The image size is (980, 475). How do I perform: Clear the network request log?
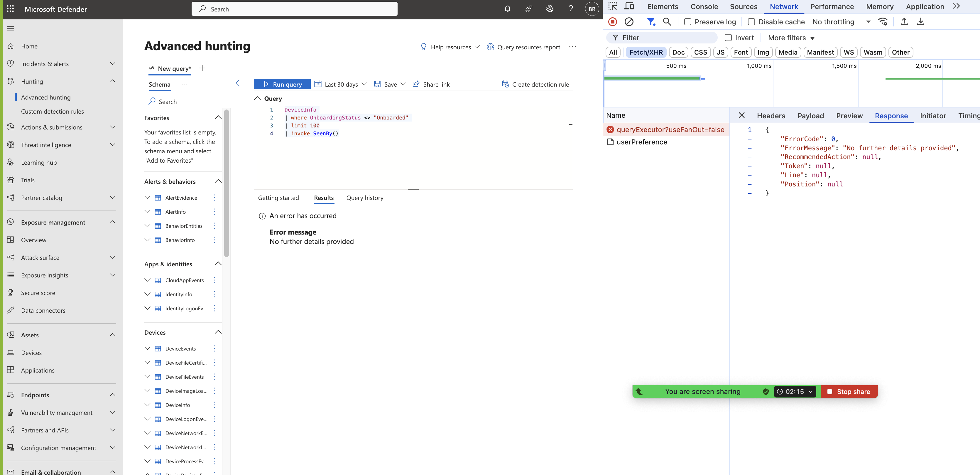point(629,22)
